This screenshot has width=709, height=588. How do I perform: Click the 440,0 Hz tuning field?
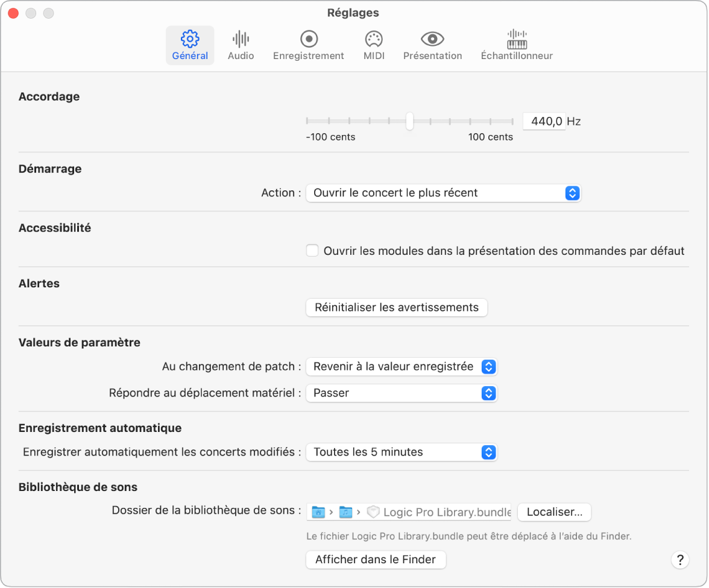point(544,121)
